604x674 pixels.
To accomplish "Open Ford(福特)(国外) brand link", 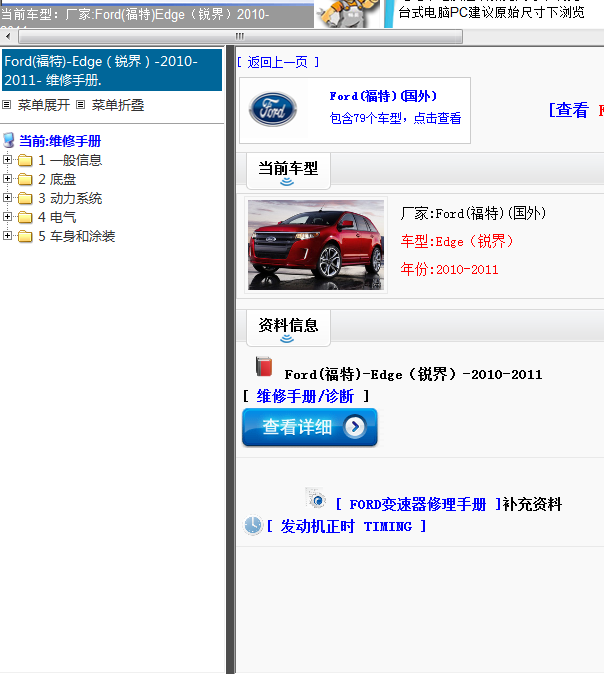I will 383,96.
